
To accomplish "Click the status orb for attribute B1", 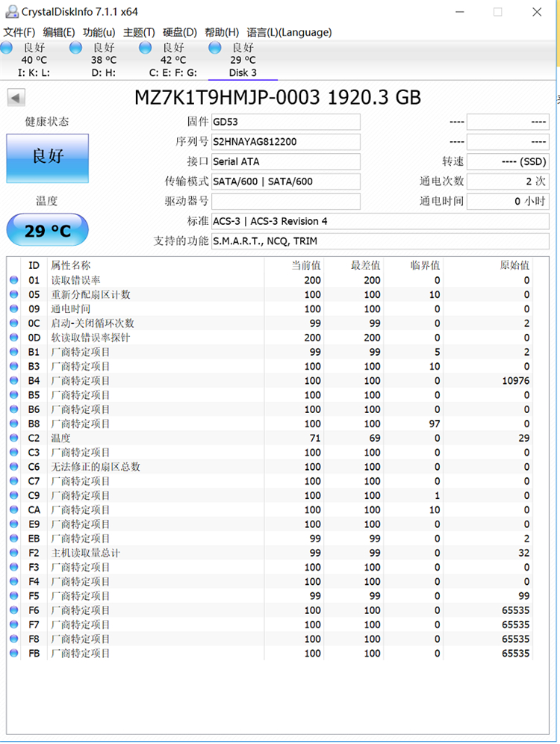I will 13,352.
